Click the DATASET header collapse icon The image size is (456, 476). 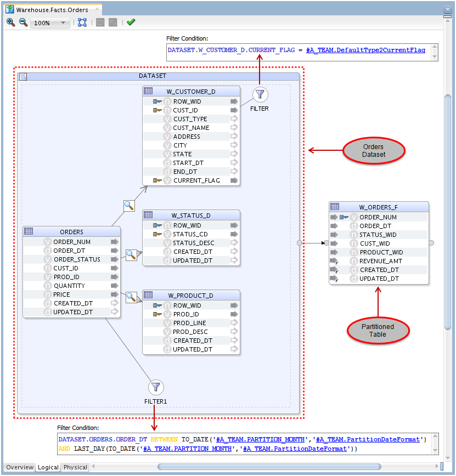pyautogui.click(x=23, y=76)
